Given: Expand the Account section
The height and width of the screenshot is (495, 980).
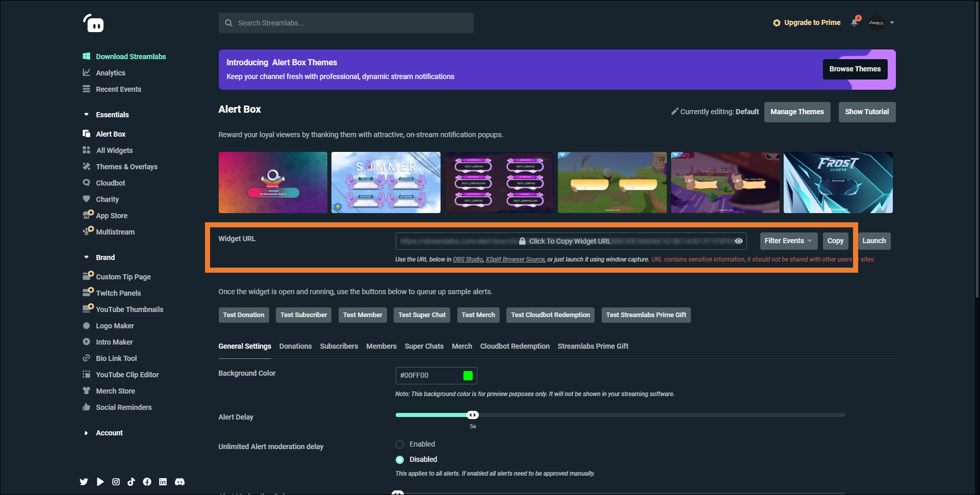Looking at the screenshot, I should [x=86, y=433].
